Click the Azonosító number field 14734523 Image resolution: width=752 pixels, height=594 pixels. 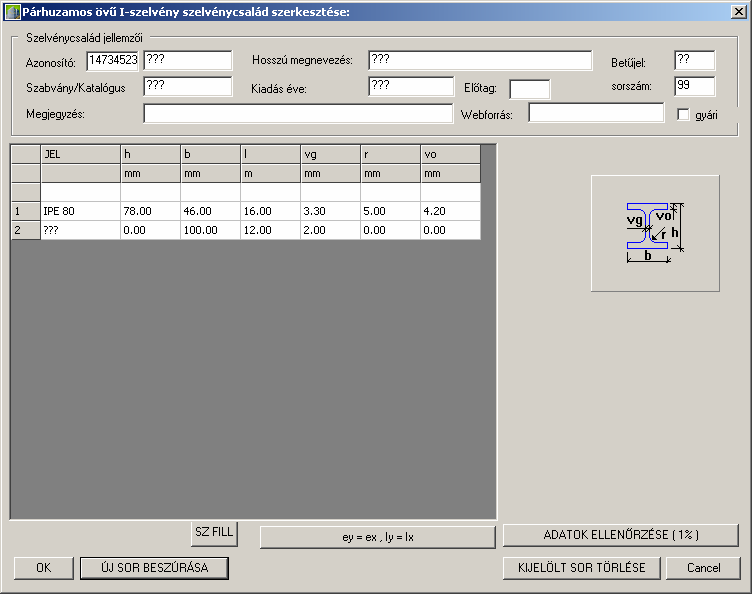113,60
